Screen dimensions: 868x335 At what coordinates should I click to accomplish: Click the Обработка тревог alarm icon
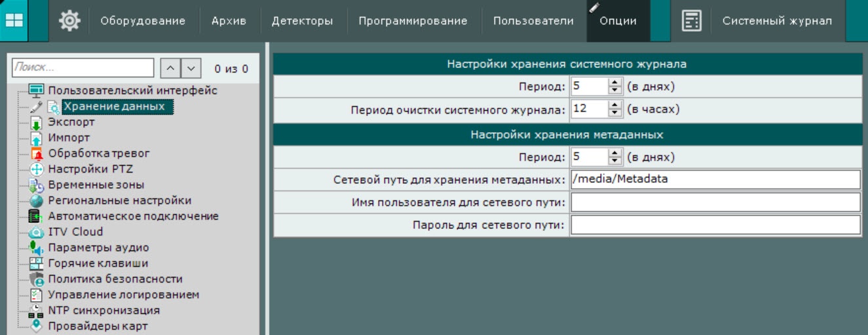pos(37,154)
